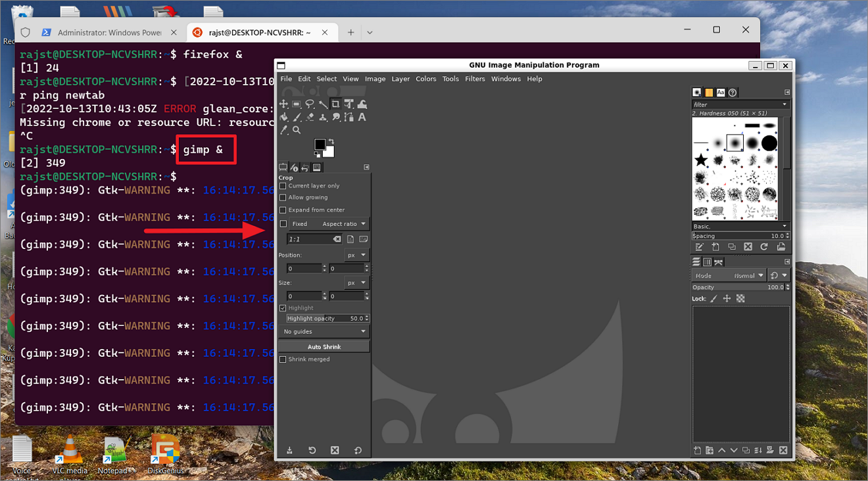868x481 pixels.
Task: Delete brush button in Brushes panel
Action: coord(748,247)
